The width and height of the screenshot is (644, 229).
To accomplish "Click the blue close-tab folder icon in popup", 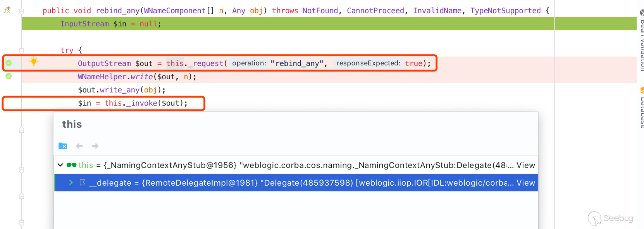I will 63,146.
